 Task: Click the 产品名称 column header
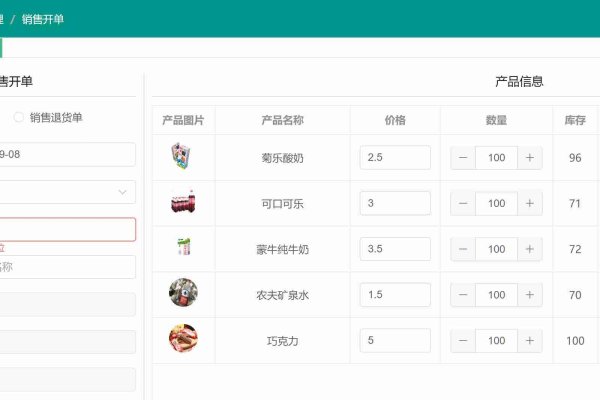click(282, 120)
